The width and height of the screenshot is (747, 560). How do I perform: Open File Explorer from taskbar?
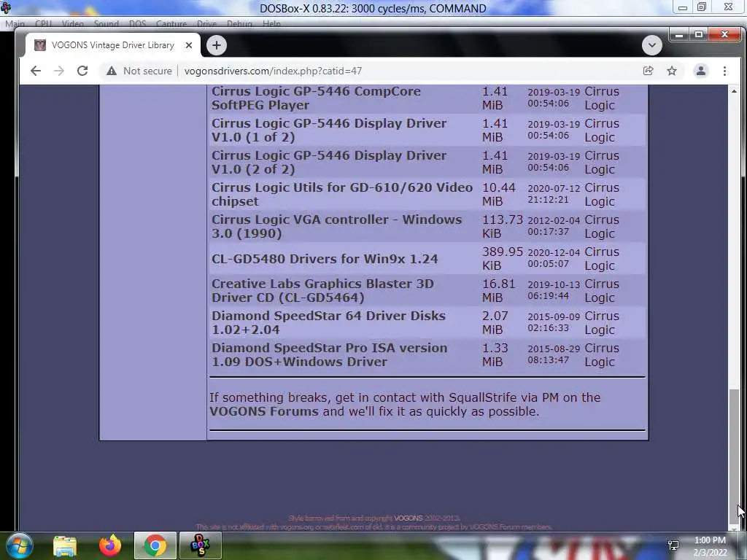[x=65, y=546]
